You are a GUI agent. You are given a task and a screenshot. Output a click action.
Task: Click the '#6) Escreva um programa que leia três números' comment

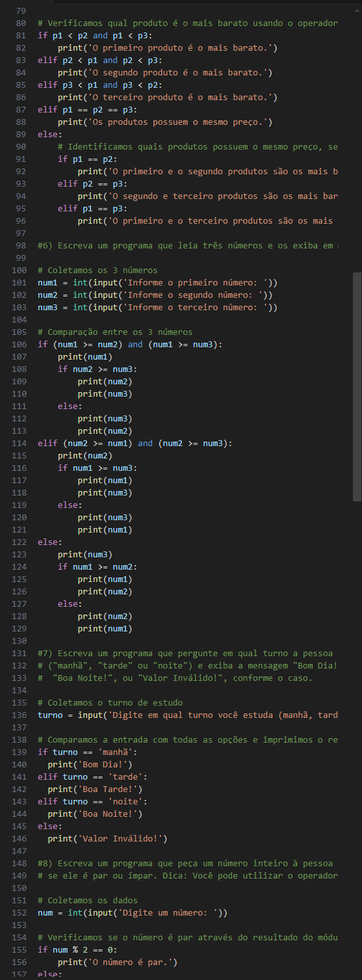pyautogui.click(x=188, y=245)
